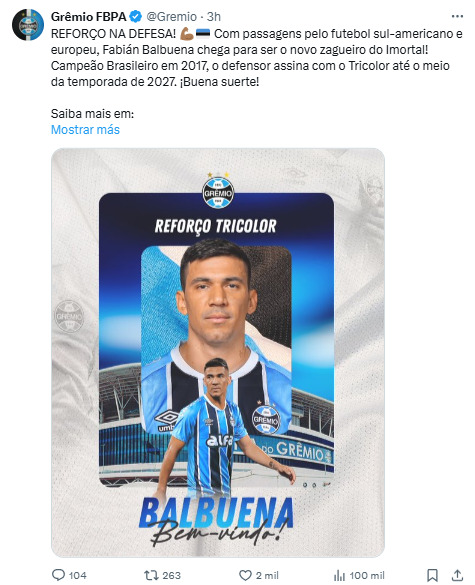Click the 100 mil views count
Screen dimensions: 475x585
pos(367,575)
